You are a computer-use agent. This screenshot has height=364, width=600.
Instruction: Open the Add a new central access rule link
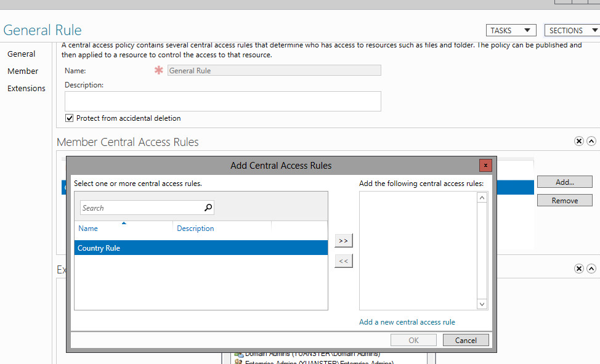[x=407, y=322]
